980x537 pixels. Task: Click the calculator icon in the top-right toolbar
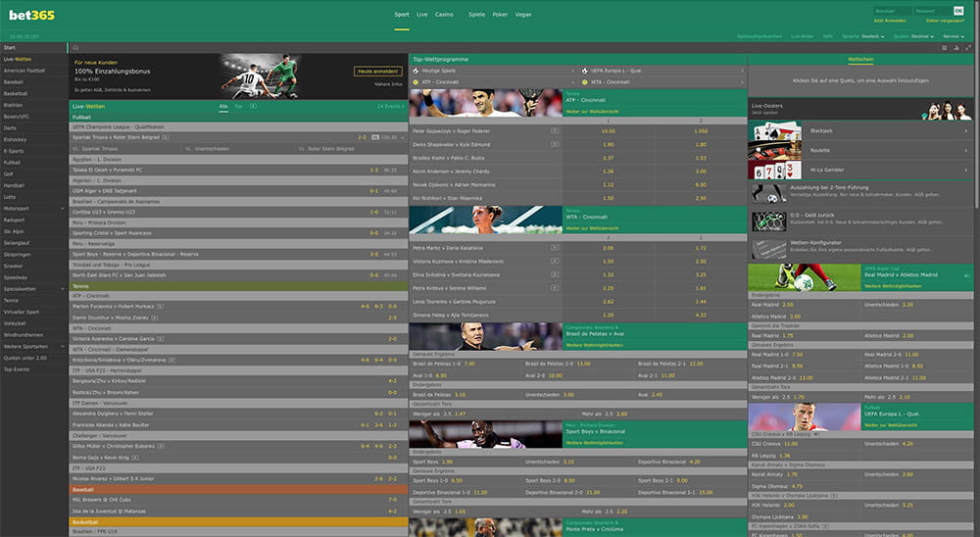point(945,47)
